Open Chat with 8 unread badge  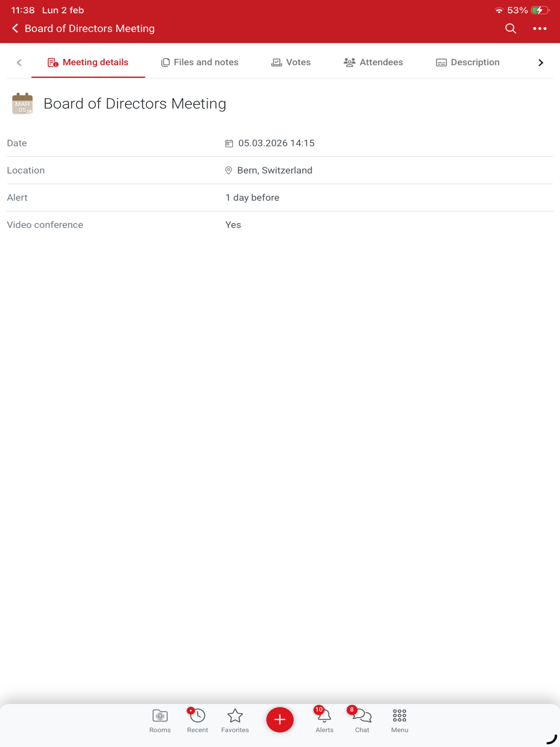(x=362, y=720)
